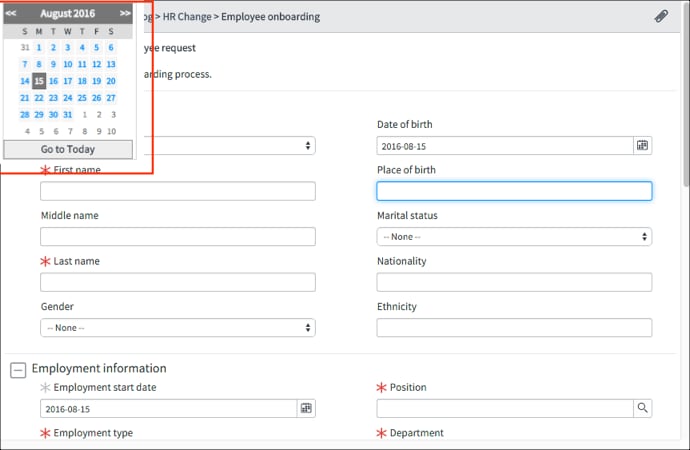Screen dimensions: 690x450
Task: Open the Gender dropdown
Action: [178, 328]
